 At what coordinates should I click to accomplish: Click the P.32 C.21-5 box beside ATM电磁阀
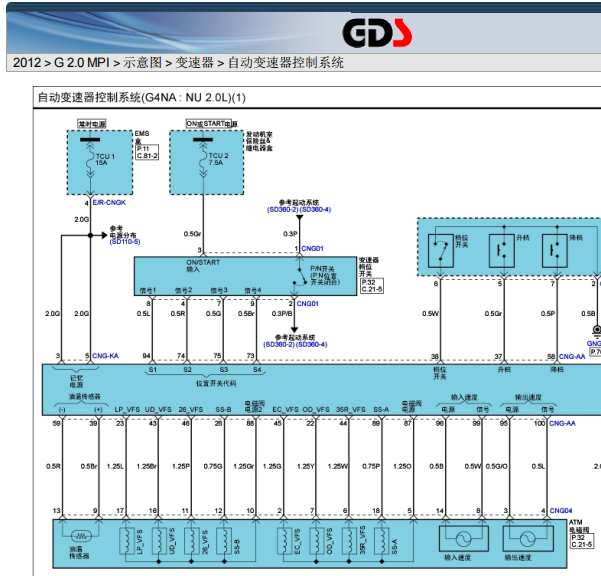[x=581, y=541]
